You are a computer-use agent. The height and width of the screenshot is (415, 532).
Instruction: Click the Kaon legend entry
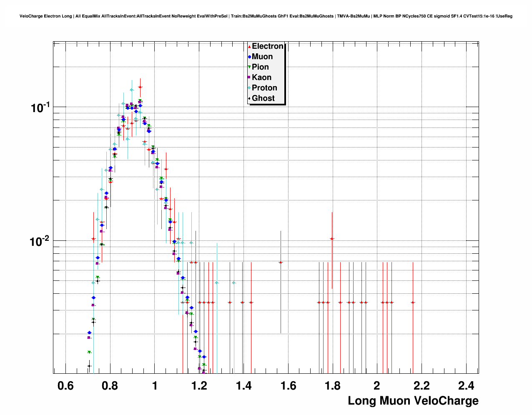260,77
